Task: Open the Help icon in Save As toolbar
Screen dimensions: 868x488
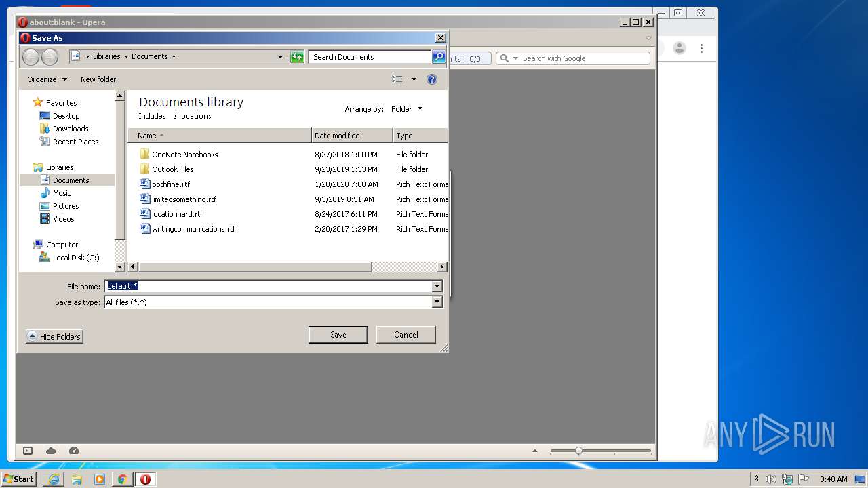Action: 432,79
